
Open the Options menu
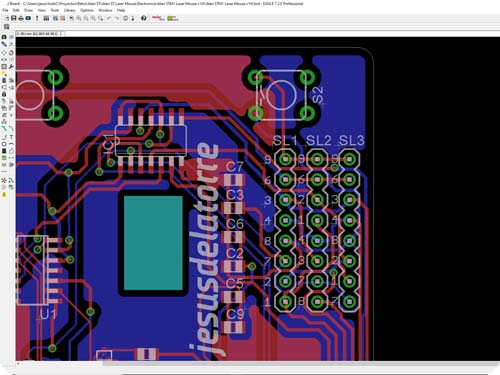[x=87, y=10]
